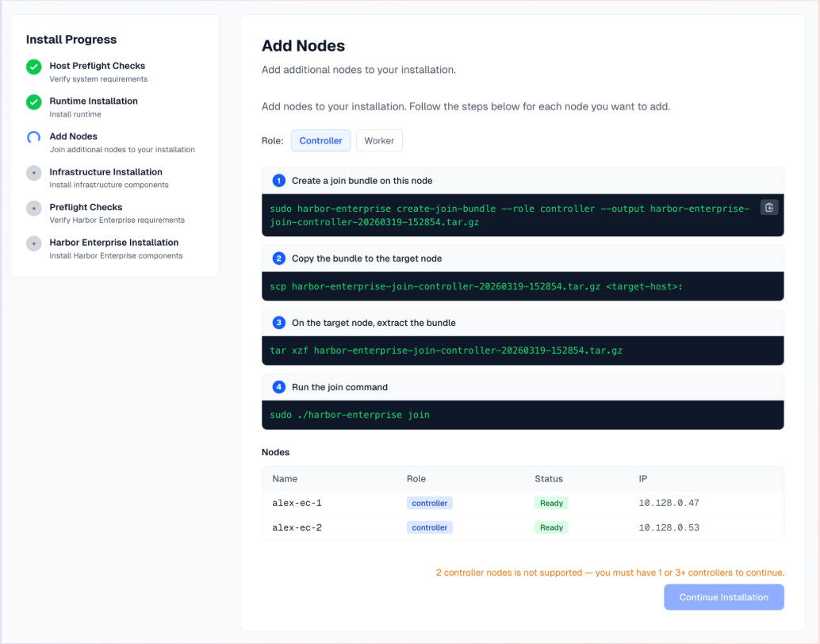
Task: Select the Worker role
Action: pyautogui.click(x=379, y=140)
